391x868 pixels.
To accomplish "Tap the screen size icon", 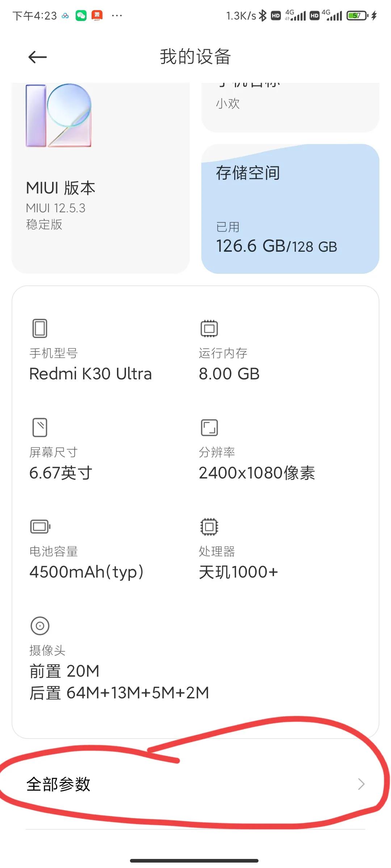I will pos(40,427).
